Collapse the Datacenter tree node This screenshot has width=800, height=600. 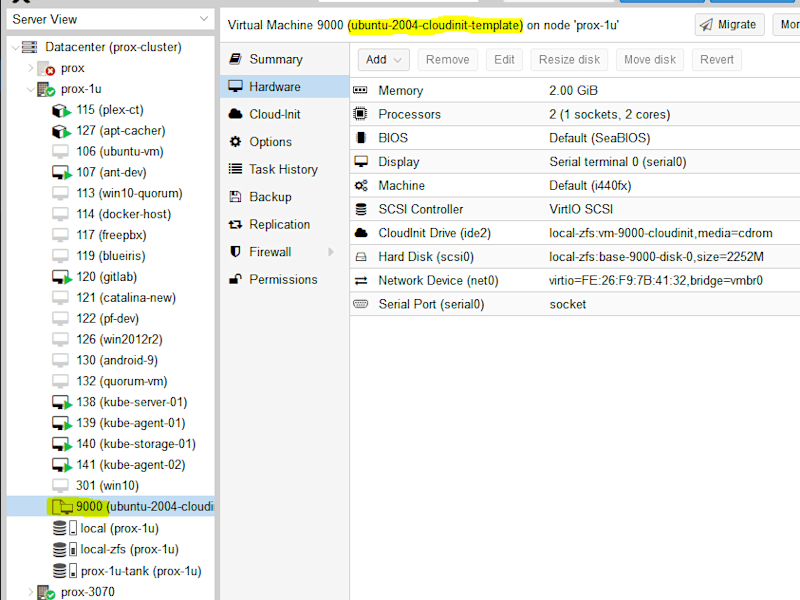(15, 47)
